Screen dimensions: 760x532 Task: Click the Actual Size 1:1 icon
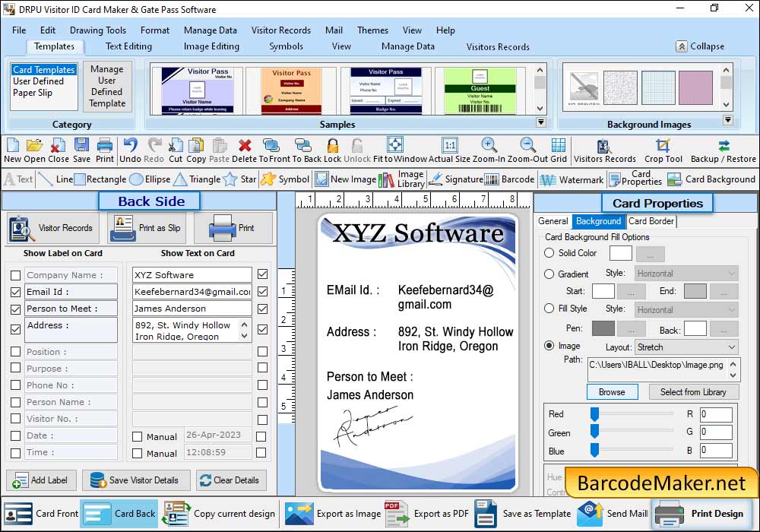(x=450, y=145)
